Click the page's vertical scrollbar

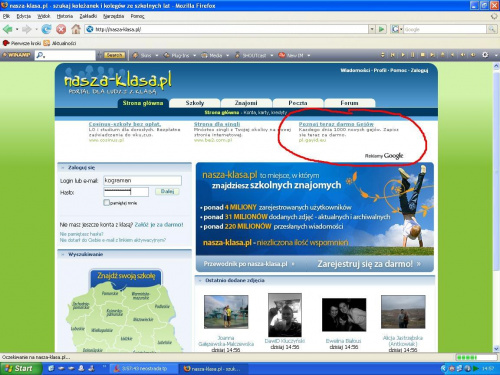496,207
